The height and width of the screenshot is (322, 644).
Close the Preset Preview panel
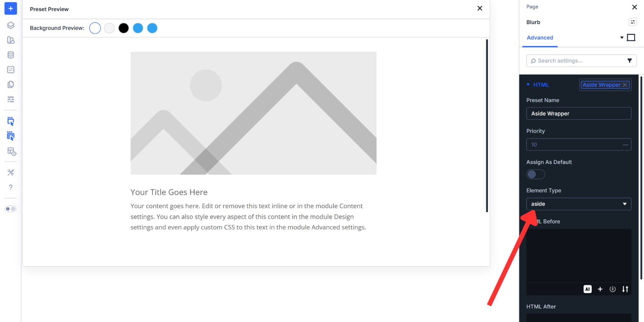click(x=480, y=8)
